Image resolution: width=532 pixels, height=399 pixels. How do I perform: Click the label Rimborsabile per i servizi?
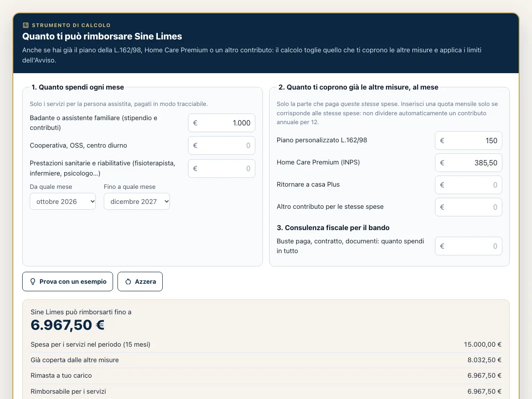click(68, 391)
